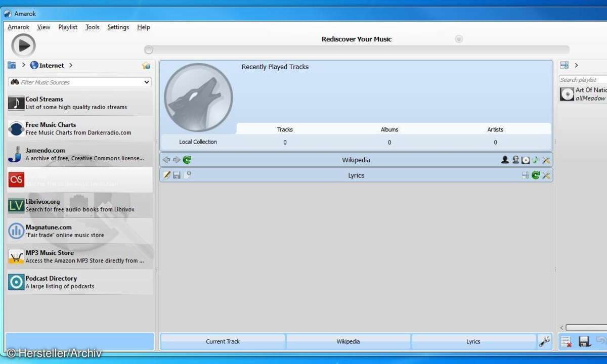Screen dimensions: 607x364
Task: Open the bookmarks star icon
Action: pyautogui.click(x=146, y=66)
